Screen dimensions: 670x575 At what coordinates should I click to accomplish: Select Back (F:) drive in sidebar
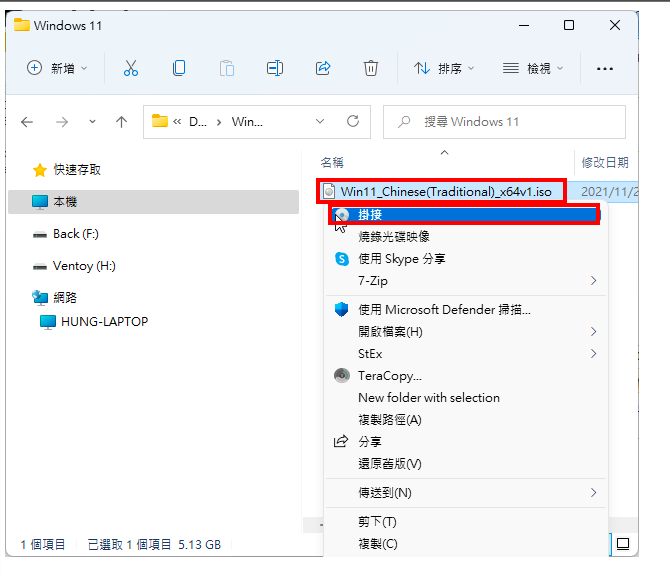76,234
